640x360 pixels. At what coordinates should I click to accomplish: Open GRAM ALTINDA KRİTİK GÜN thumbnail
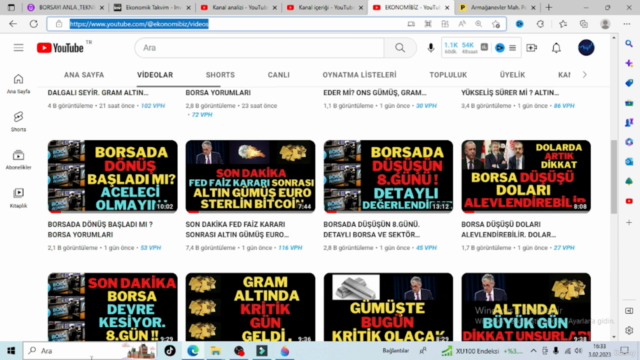coord(250,307)
